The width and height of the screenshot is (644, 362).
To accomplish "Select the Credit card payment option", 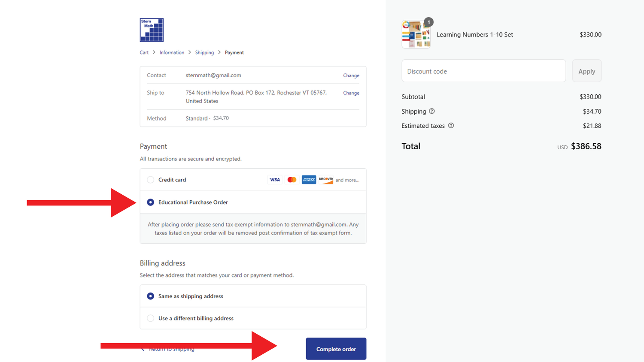I will tap(151, 180).
